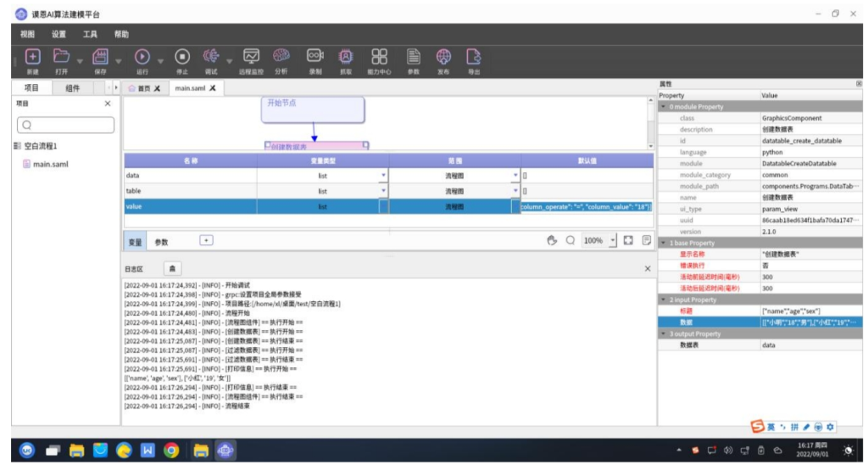Collapse the 1 base Property section
Image resolution: width=868 pixels, height=465 pixels.
tap(664, 243)
